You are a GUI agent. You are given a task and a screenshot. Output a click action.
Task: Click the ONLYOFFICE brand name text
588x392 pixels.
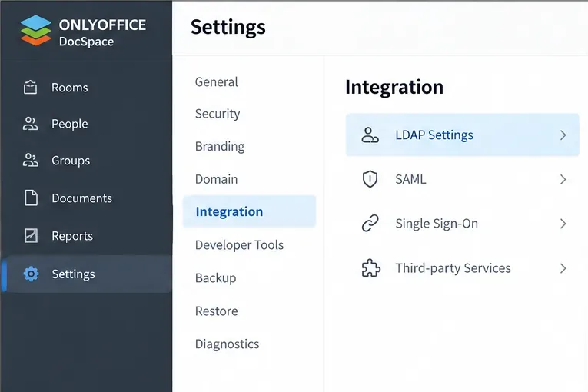(x=102, y=25)
